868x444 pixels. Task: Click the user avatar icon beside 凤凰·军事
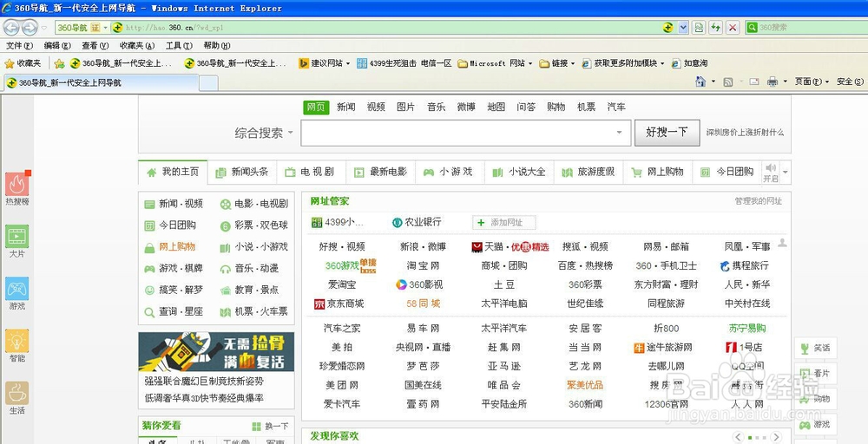point(782,243)
